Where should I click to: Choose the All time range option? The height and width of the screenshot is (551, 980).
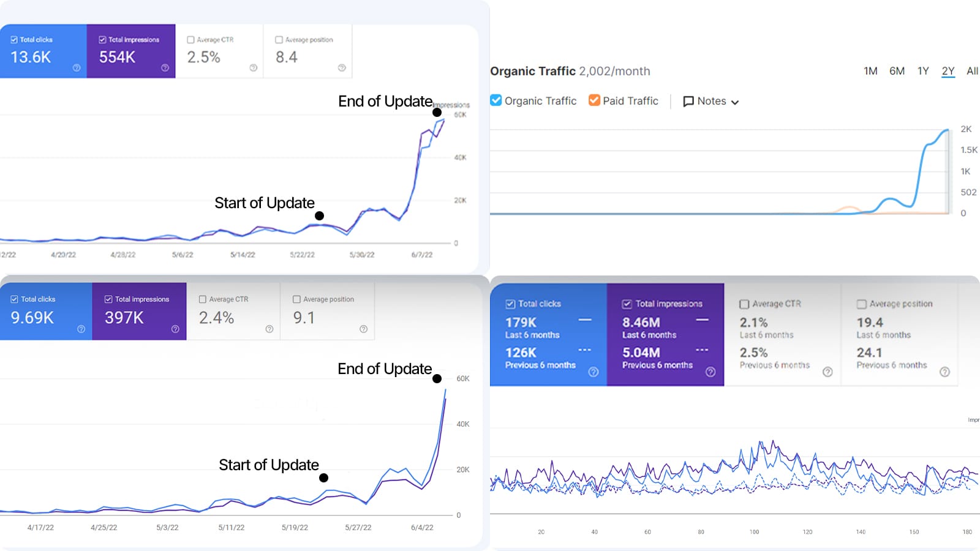click(x=972, y=71)
